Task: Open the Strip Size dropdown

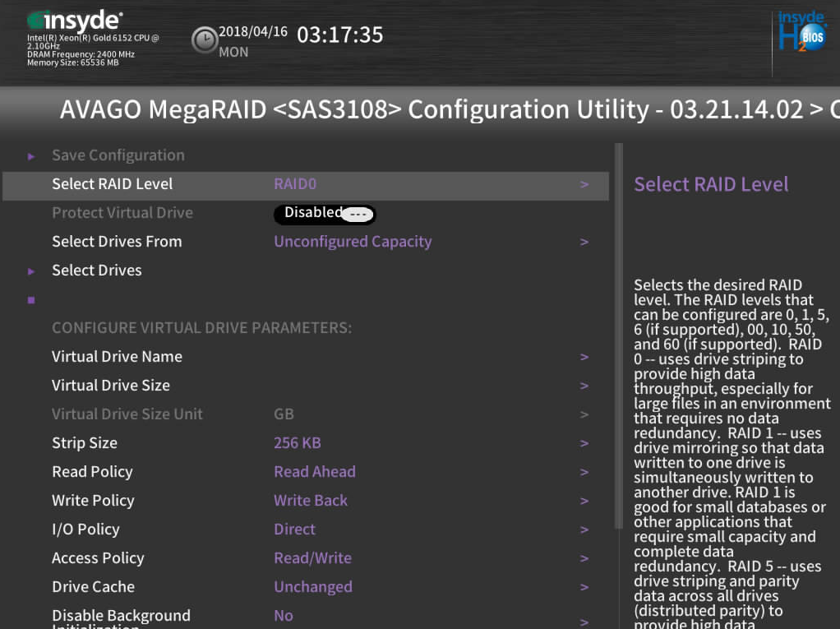Action: 297,442
